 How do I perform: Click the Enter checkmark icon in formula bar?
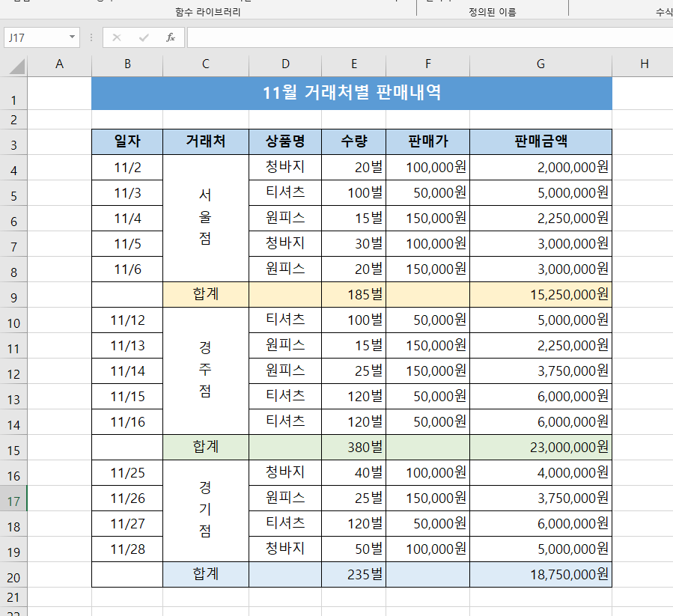(144, 37)
